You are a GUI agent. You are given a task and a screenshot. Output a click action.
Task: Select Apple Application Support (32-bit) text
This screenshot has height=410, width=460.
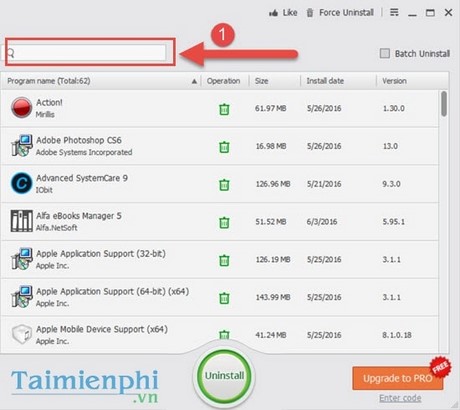101,254
